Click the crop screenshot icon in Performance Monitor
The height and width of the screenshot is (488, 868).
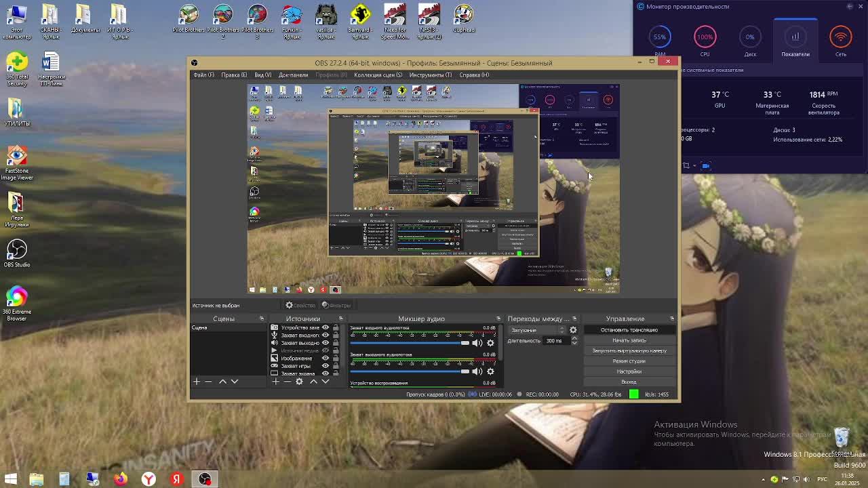(x=686, y=165)
